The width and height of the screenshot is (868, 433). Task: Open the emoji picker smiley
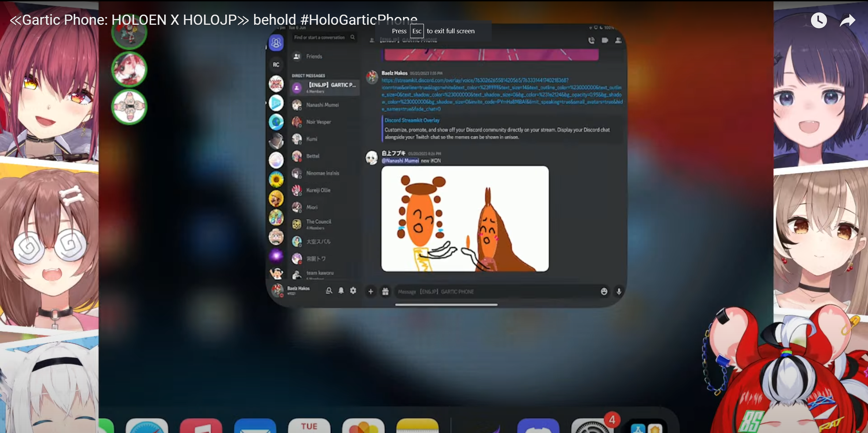(604, 291)
